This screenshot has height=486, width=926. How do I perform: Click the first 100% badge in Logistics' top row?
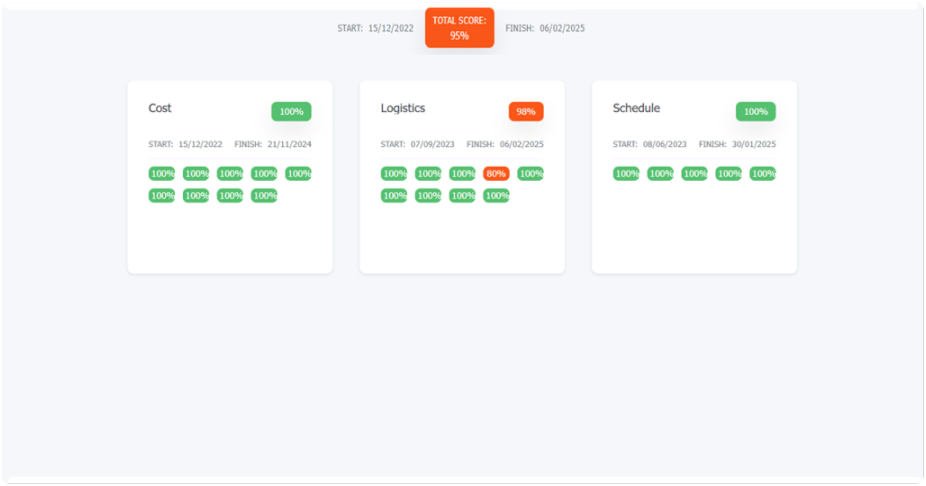[x=394, y=174]
